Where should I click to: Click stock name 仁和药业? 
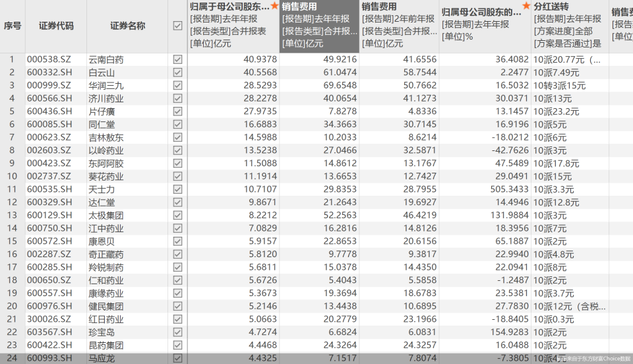click(106, 280)
